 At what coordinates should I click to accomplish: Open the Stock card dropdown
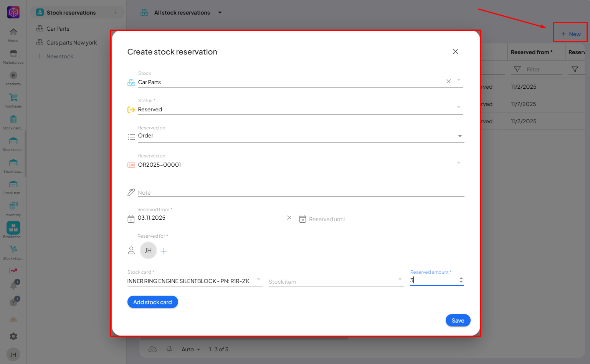point(259,280)
